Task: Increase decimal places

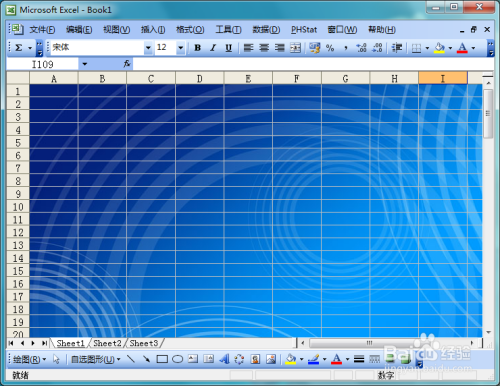Action: [x=361, y=48]
